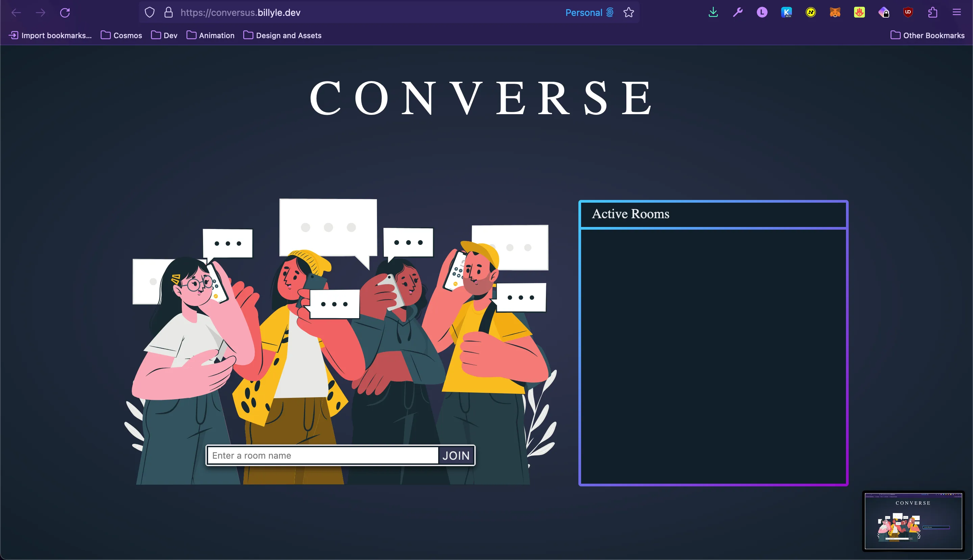Open the MetaMask fox extension
Viewport: 973px width, 560px height.
point(835,12)
